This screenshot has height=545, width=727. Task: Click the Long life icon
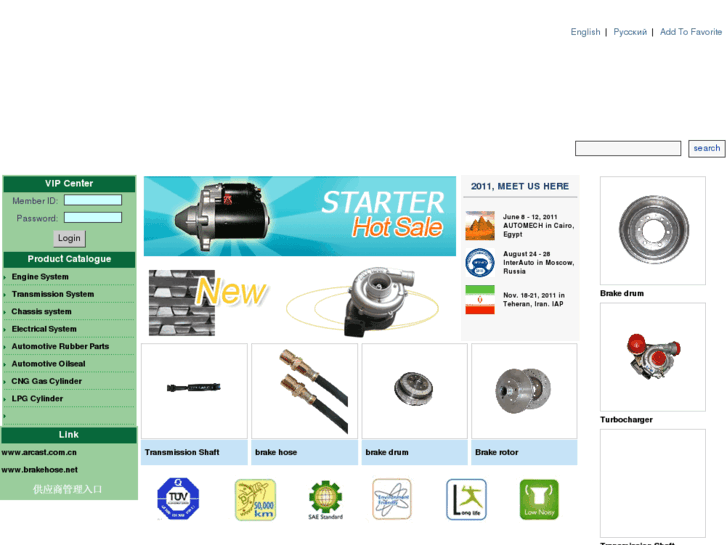point(466,499)
